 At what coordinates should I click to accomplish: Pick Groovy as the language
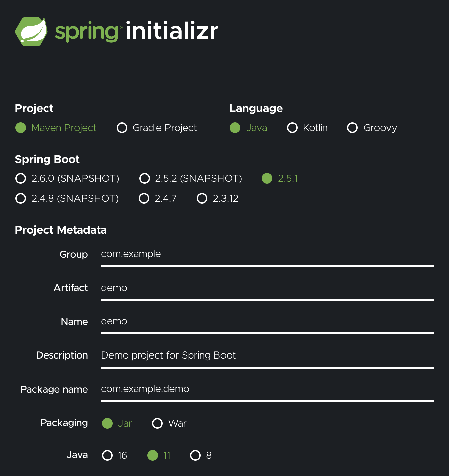(352, 128)
